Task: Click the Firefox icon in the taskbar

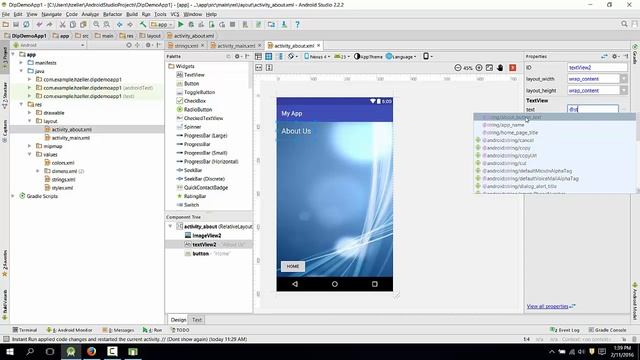Action: coord(91,351)
